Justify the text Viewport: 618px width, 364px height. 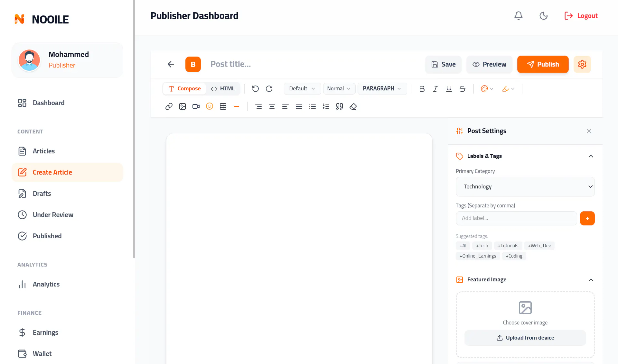point(299,106)
